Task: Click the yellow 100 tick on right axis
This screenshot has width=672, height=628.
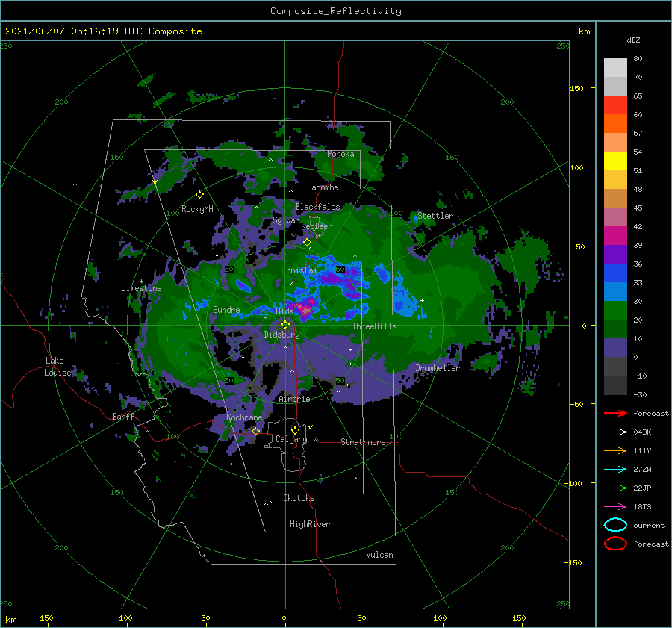Action: pyautogui.click(x=577, y=167)
